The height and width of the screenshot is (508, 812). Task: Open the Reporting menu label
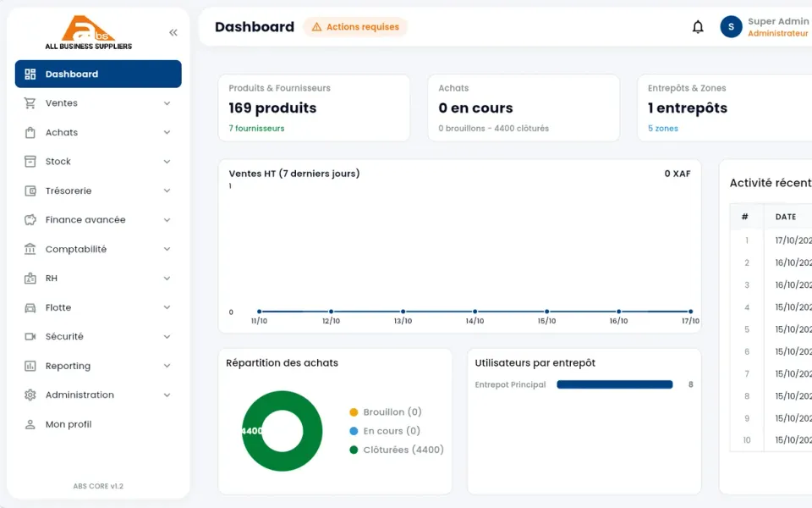pos(68,366)
